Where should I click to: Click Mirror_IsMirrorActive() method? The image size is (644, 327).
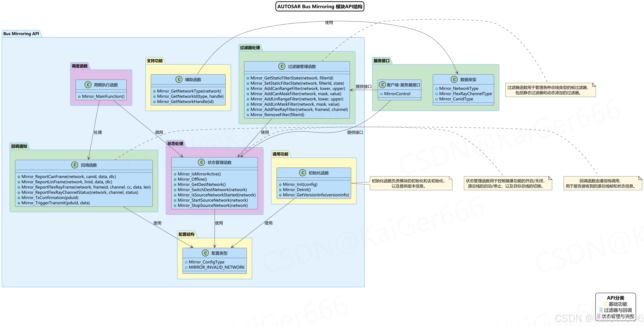[x=197, y=174]
